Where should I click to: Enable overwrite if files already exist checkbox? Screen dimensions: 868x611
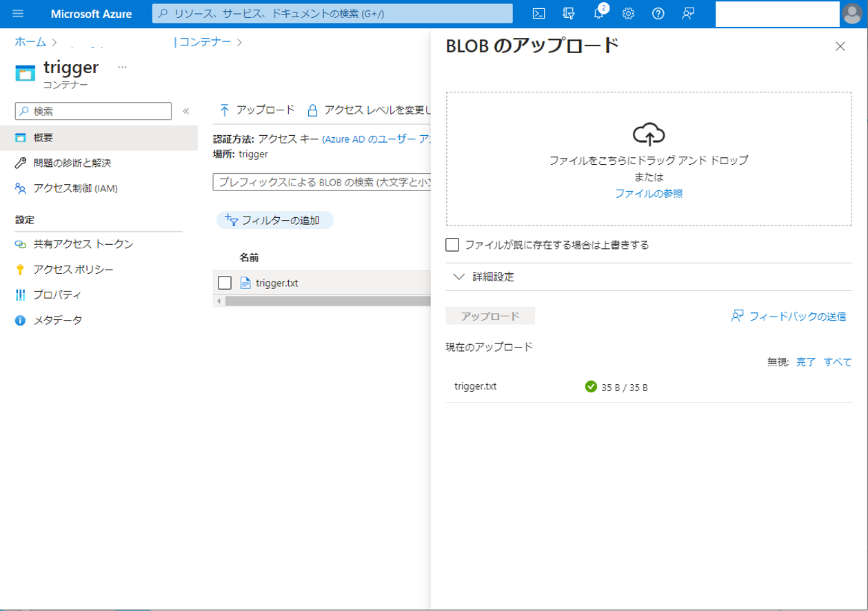tap(452, 244)
